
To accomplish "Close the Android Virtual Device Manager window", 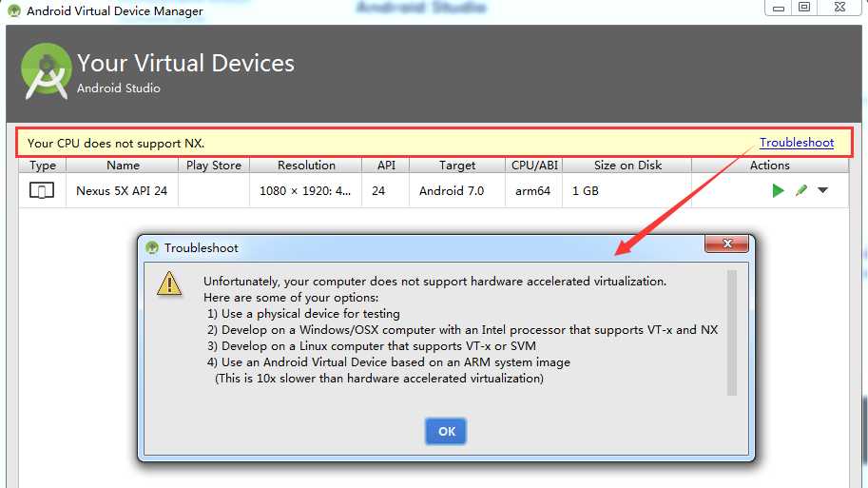I will (x=839, y=8).
